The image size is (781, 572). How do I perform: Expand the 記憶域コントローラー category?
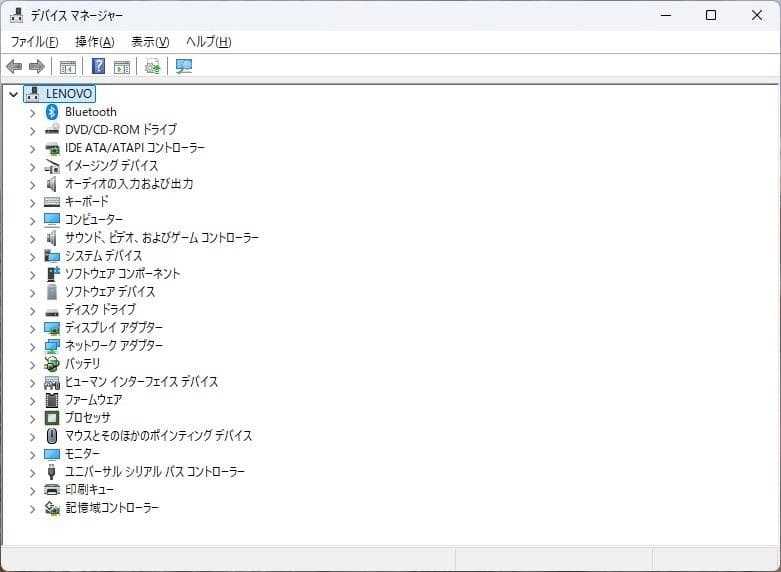coord(32,509)
